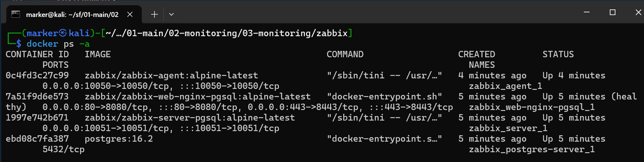Screen dimensions: 644x162
Task: Click the terminal icon on the tab
Action: tap(15, 14)
